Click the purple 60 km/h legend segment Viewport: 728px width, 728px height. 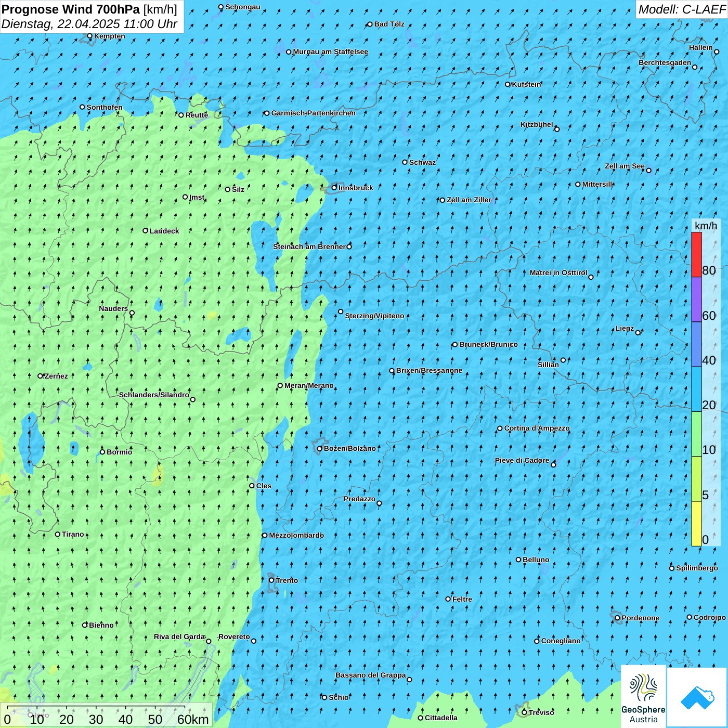tap(696, 299)
